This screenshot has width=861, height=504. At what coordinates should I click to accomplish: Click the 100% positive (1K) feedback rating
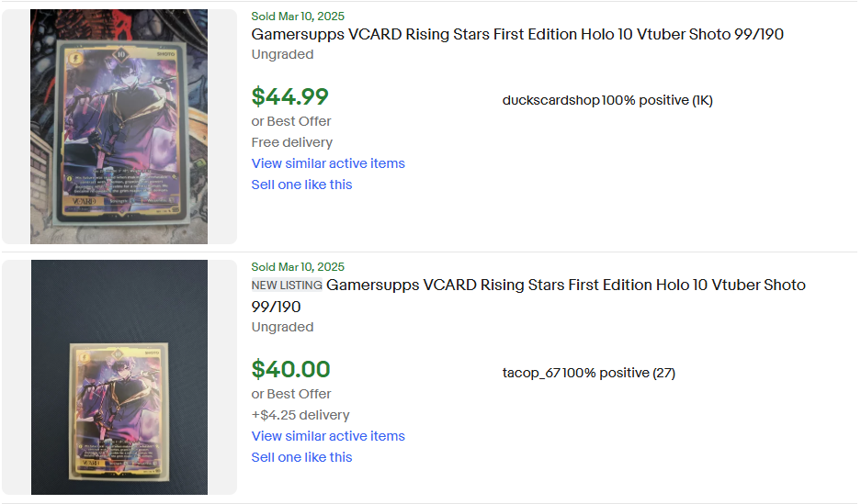pyautogui.click(x=657, y=100)
